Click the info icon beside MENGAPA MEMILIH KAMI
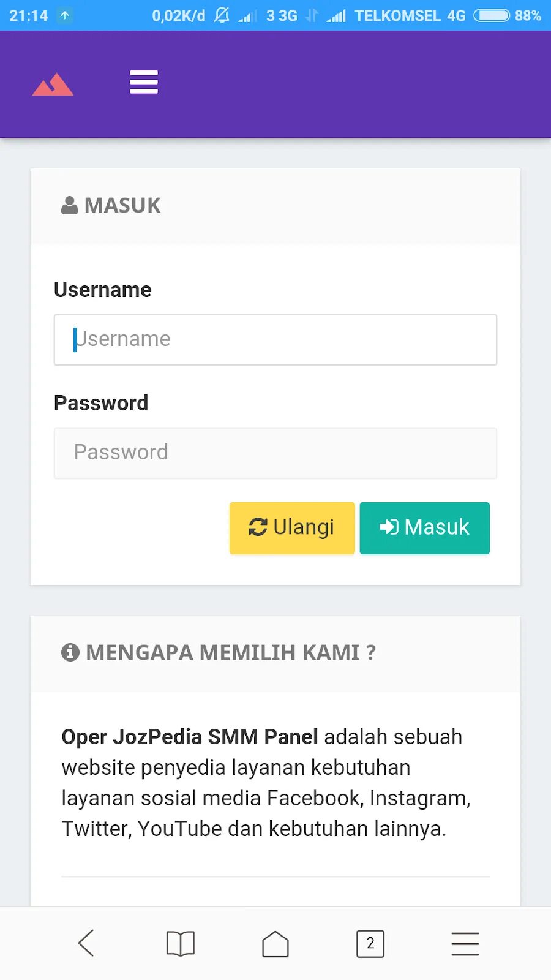This screenshot has height=980, width=551. click(x=70, y=652)
